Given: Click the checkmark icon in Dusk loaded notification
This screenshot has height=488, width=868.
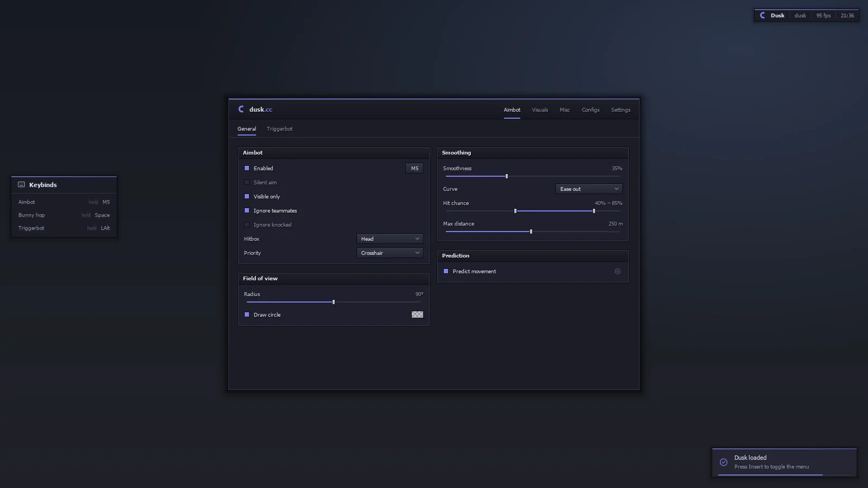Looking at the screenshot, I should [x=723, y=463].
